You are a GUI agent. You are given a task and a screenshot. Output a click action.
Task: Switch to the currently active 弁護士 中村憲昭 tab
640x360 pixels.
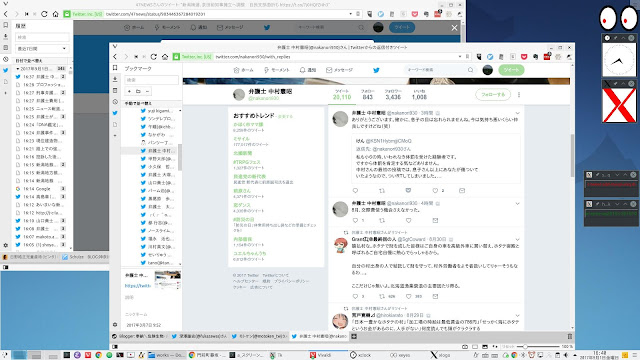[319, 336]
